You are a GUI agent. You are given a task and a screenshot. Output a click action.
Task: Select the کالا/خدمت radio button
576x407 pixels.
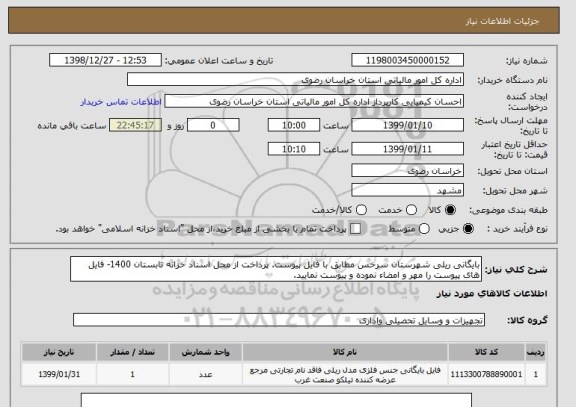click(x=361, y=210)
